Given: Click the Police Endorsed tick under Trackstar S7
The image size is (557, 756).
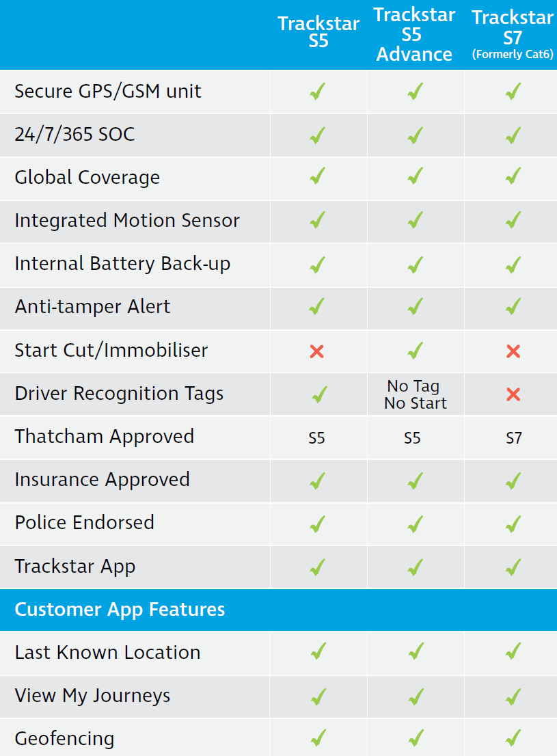Looking at the screenshot, I should (513, 524).
